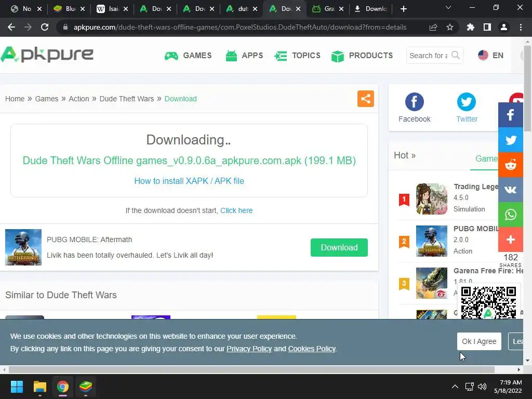The image size is (532, 399).
Task: Download PUBG MOBILE: Aftermath
Action: point(339,247)
